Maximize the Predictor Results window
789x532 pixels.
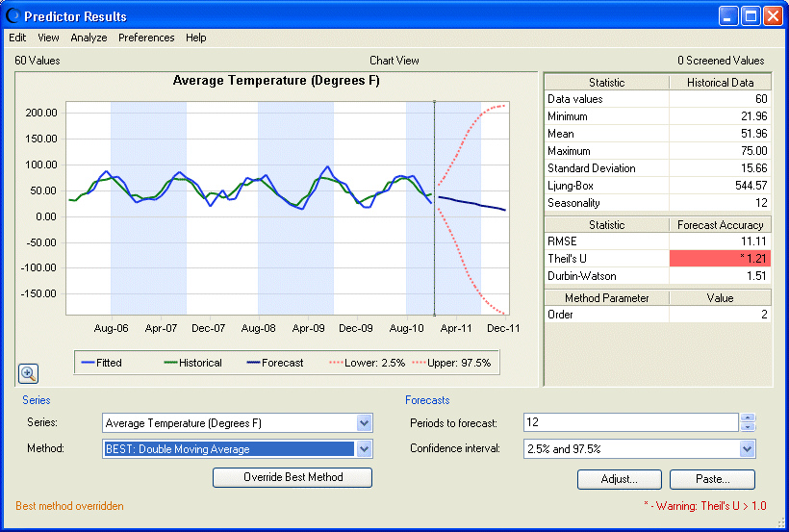751,16
